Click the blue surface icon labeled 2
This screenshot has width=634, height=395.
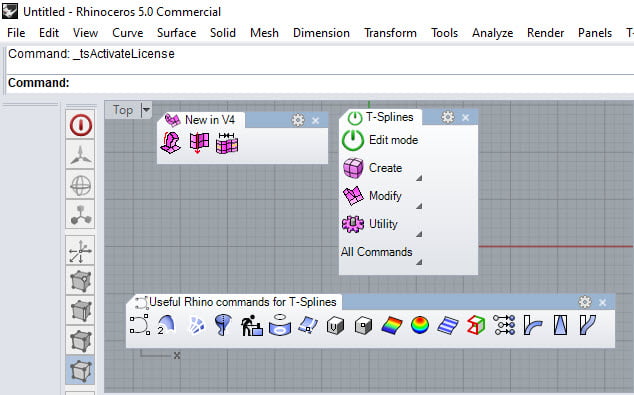point(167,325)
